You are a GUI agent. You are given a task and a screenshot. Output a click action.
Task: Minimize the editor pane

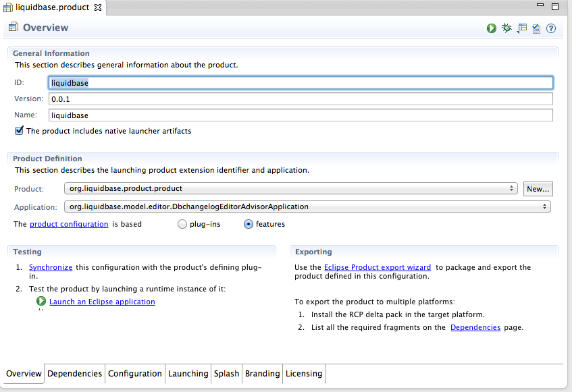click(540, 5)
